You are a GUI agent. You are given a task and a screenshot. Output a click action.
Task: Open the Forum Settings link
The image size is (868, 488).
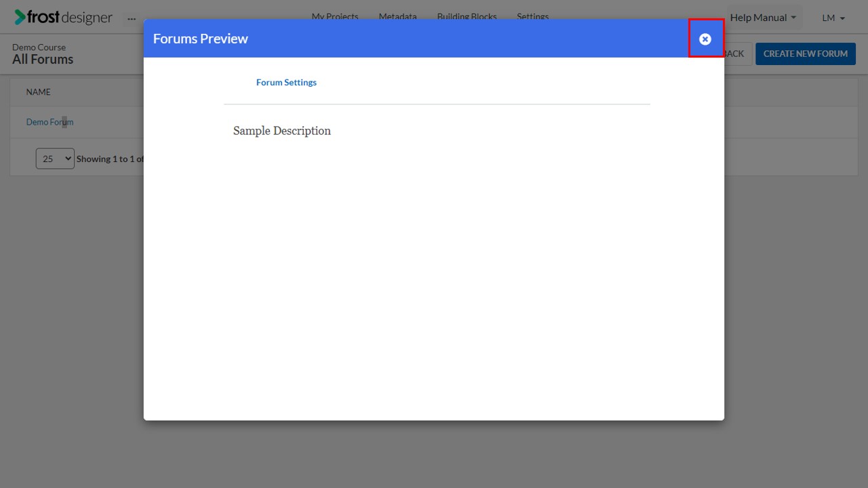[286, 82]
